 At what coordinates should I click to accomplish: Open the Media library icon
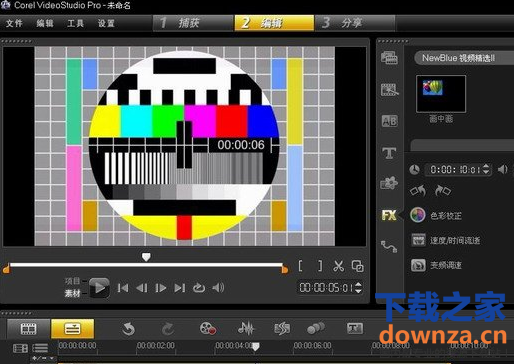pyautogui.click(x=389, y=58)
